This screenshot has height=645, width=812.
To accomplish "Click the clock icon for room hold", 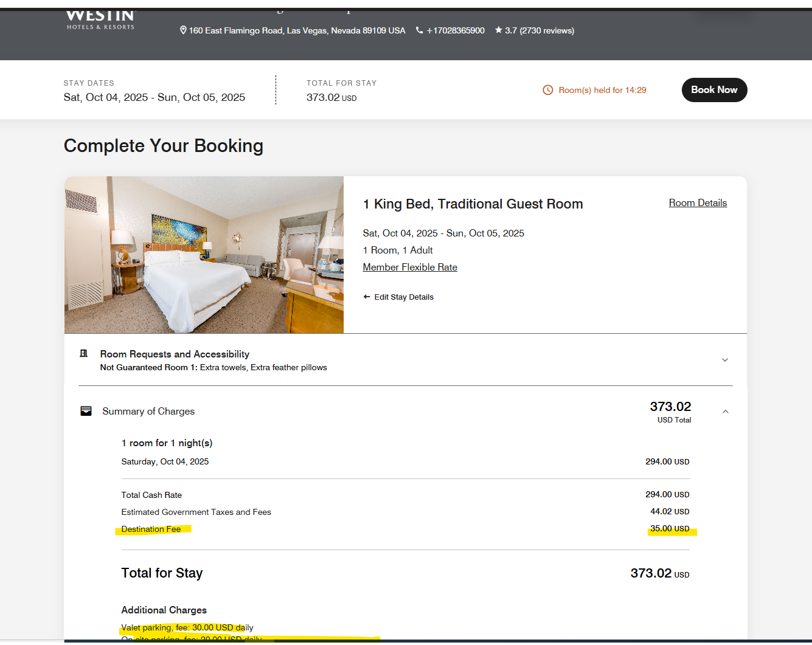I will point(548,90).
